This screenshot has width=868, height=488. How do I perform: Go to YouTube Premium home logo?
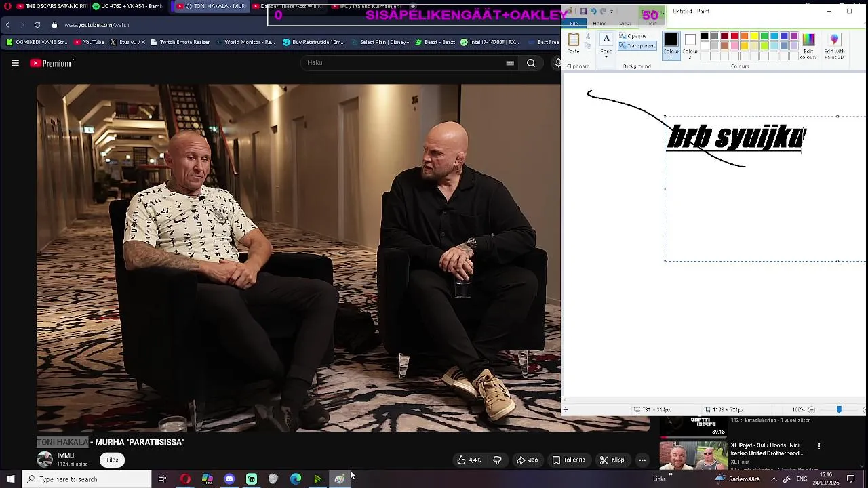(x=52, y=63)
